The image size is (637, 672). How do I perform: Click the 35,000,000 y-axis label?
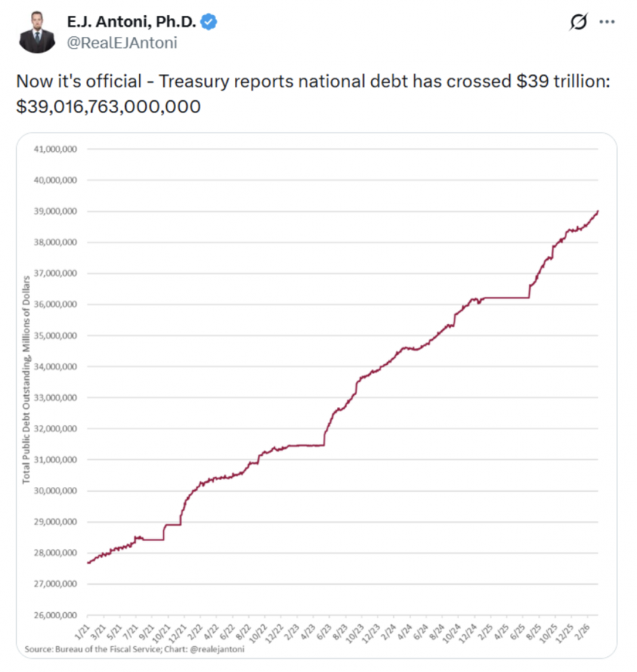pyautogui.click(x=55, y=335)
